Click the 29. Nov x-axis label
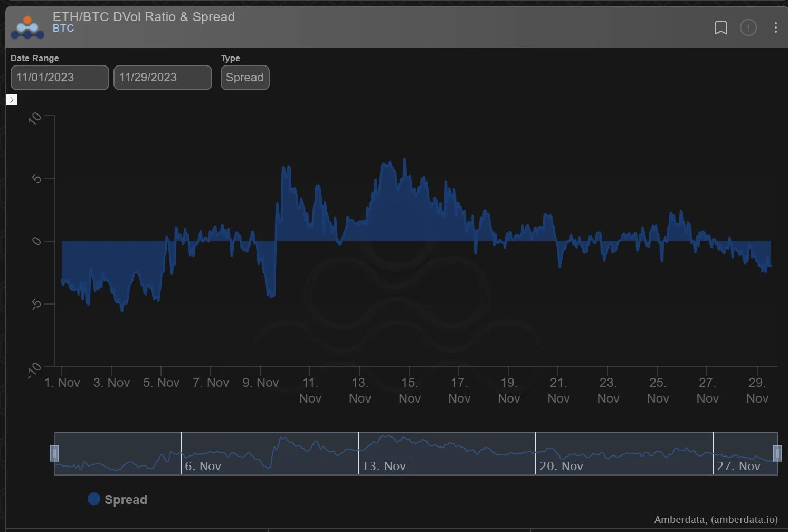Viewport: 788px width, 532px height. pos(757,391)
